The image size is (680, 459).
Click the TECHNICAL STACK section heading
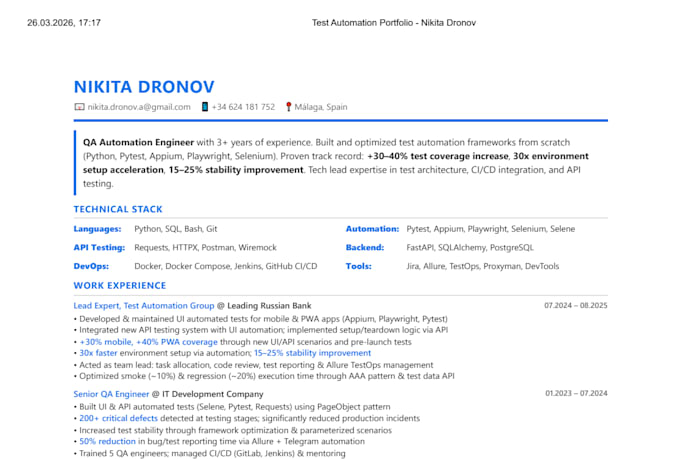coord(118,209)
